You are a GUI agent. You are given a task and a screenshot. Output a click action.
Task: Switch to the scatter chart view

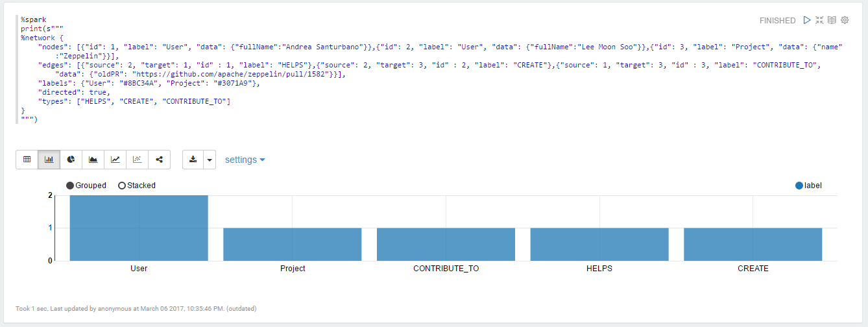(138, 160)
